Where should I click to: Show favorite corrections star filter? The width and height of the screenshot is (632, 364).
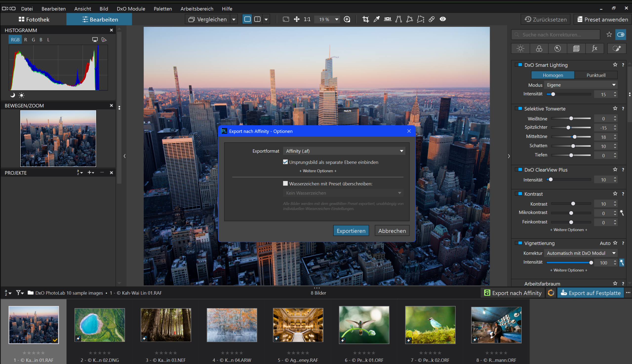pyautogui.click(x=609, y=35)
